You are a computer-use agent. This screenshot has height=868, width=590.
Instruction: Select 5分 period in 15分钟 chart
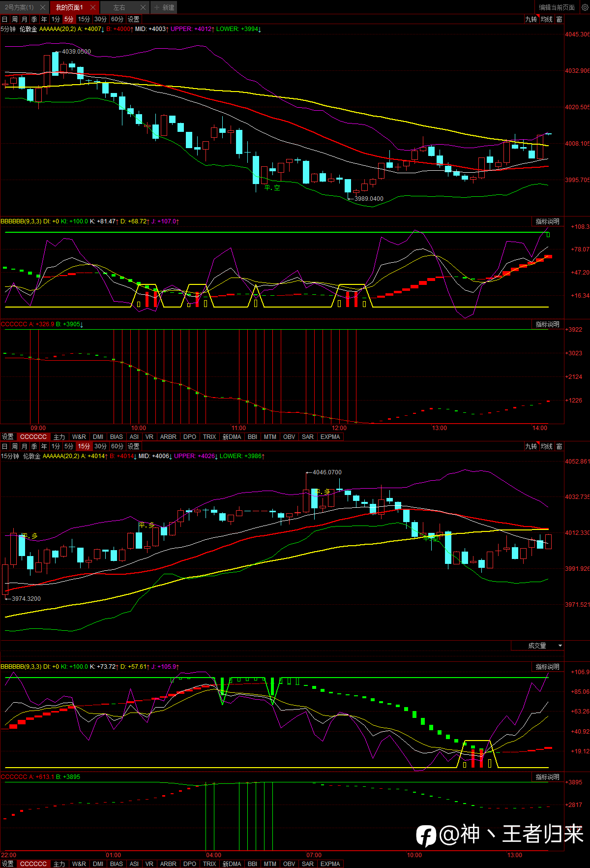pyautogui.click(x=69, y=446)
